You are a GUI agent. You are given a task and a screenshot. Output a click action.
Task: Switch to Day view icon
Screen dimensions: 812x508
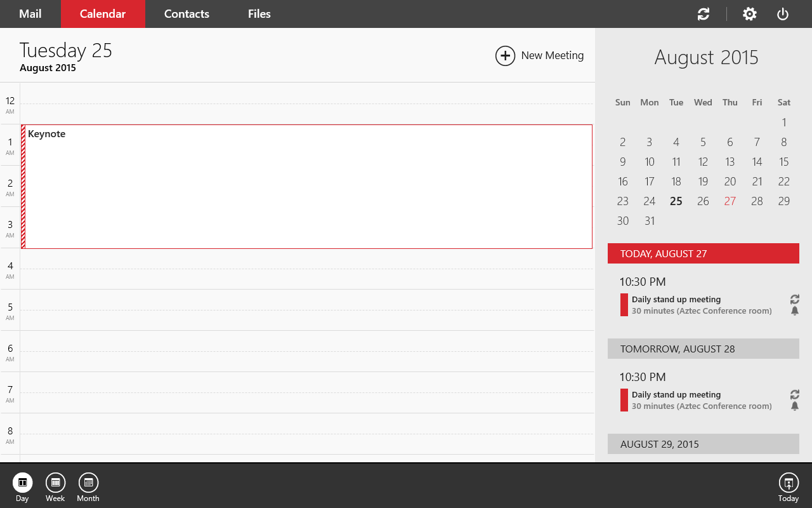point(22,483)
